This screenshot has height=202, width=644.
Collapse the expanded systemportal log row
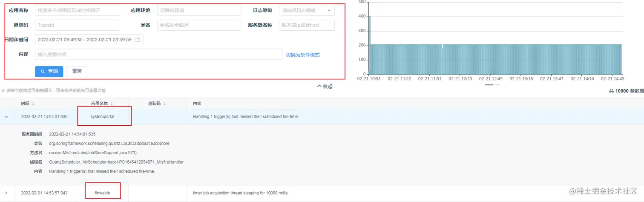(6, 116)
